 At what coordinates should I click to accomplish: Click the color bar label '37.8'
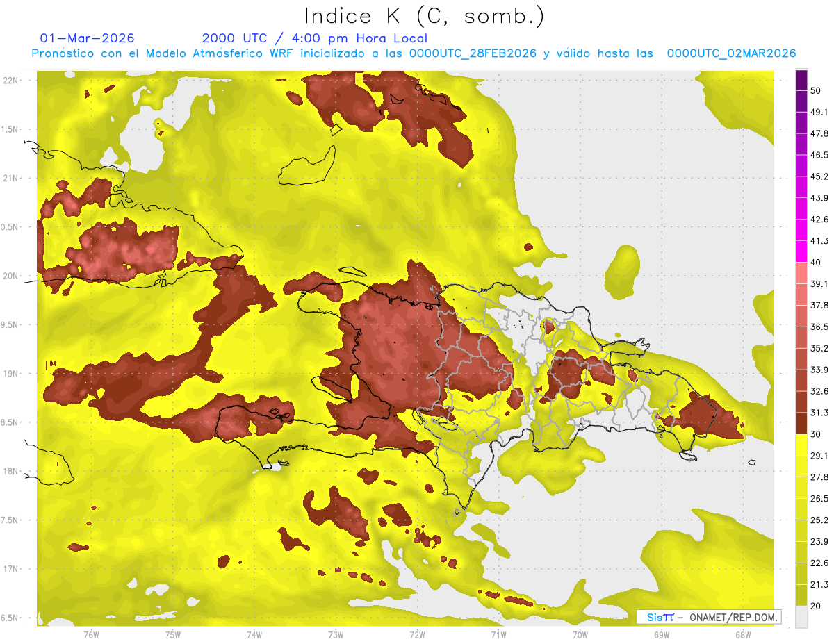(819, 306)
